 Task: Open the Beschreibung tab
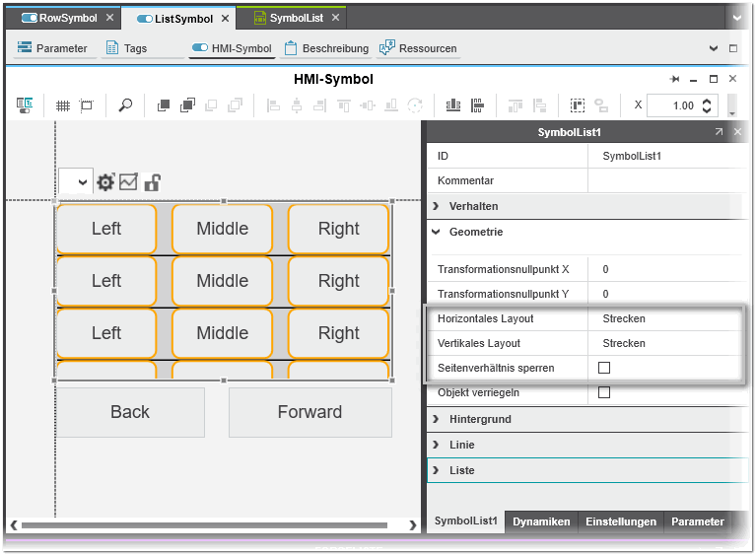326,48
